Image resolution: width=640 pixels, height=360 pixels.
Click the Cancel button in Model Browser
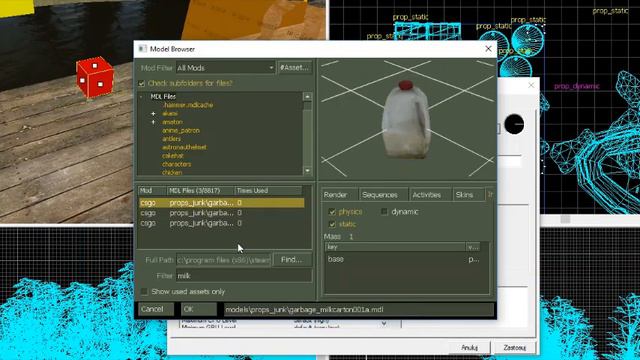pos(156,309)
